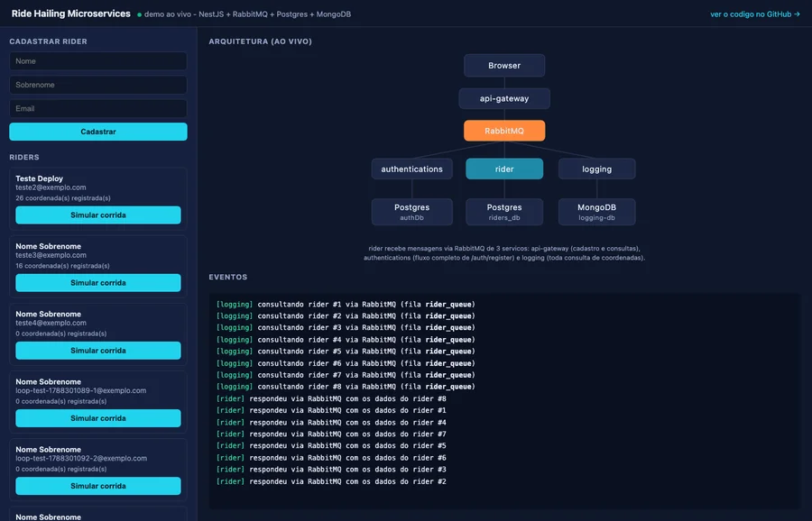The image size is (812, 521).
Task: Click the teste4@exemplo.com email text
Action: point(51,323)
